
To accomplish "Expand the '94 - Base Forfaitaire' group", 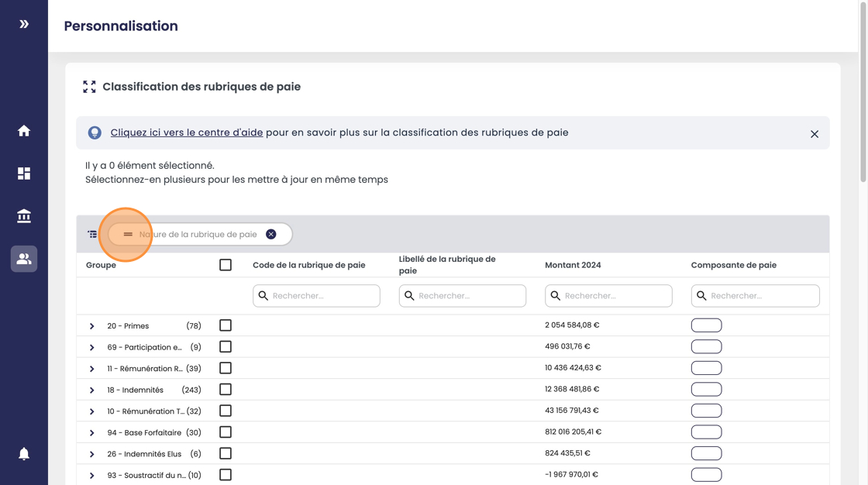I will coord(92,433).
